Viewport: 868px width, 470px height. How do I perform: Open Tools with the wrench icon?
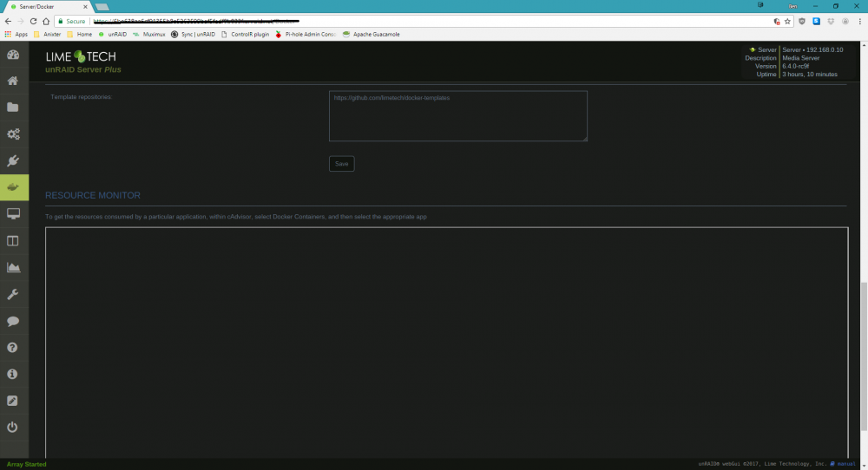(x=13, y=294)
